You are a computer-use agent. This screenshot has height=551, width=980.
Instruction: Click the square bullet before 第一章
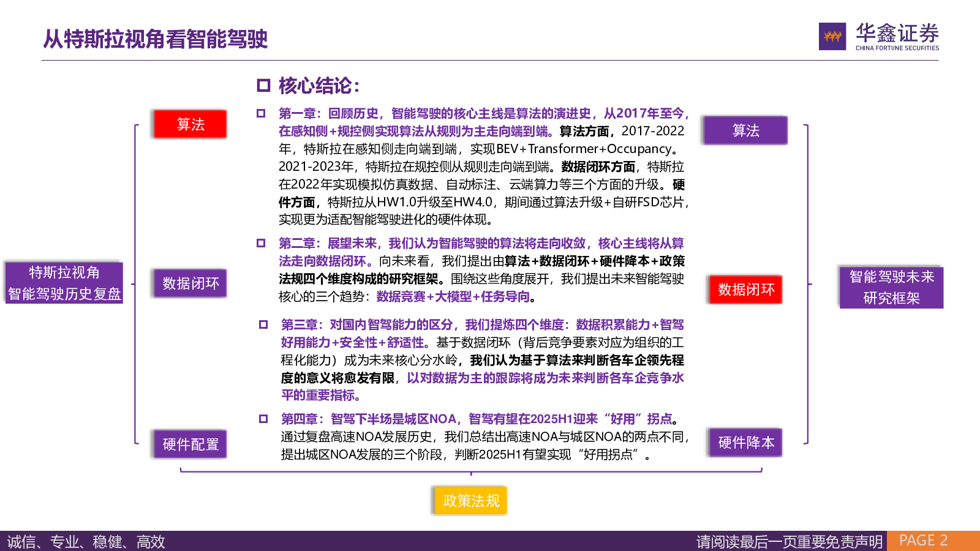[261, 113]
